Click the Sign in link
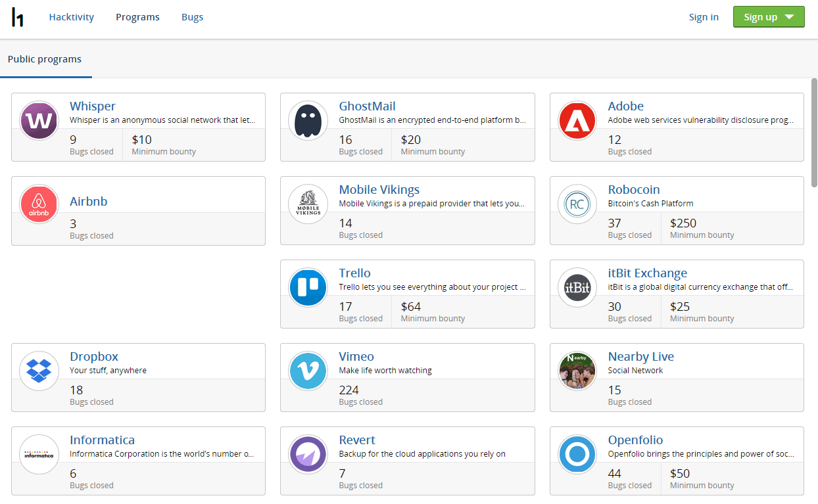The height and width of the screenshot is (504, 818). pos(703,18)
